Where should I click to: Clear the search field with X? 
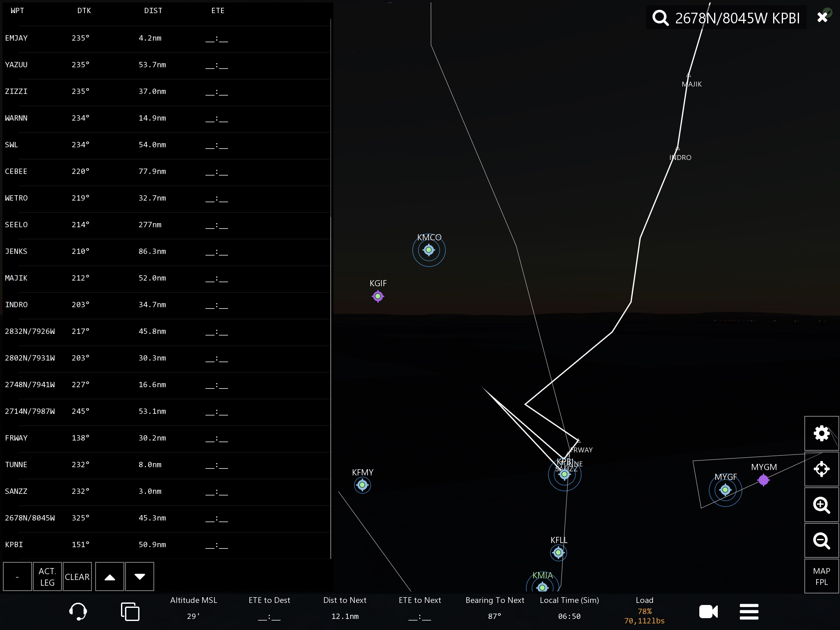[822, 17]
